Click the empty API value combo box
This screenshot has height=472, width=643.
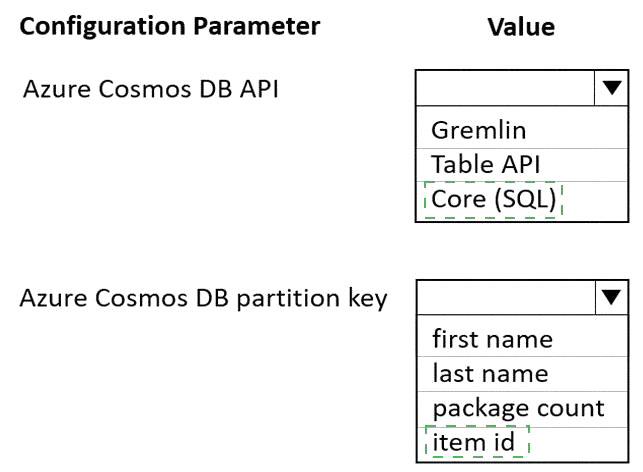pos(505,88)
